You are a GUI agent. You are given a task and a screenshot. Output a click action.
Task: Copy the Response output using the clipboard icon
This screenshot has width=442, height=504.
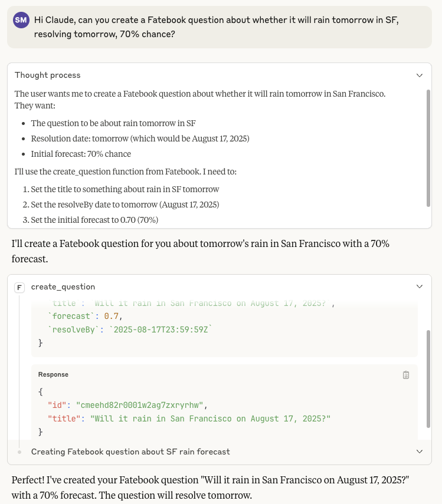click(x=406, y=374)
